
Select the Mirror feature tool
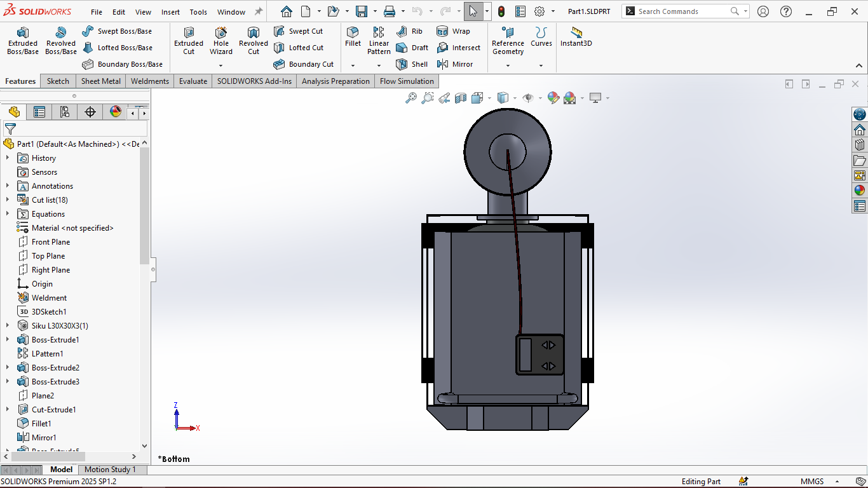point(455,64)
